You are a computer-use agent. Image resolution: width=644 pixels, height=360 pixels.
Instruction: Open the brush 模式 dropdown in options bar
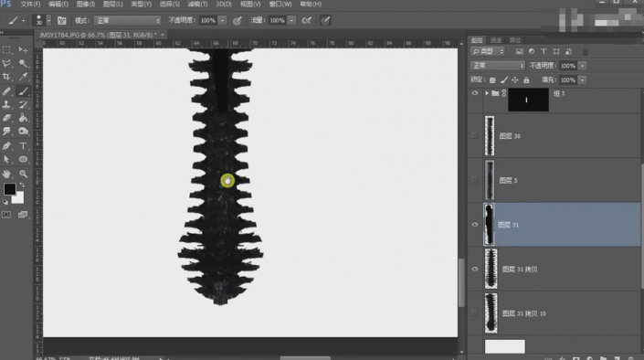tap(127, 20)
